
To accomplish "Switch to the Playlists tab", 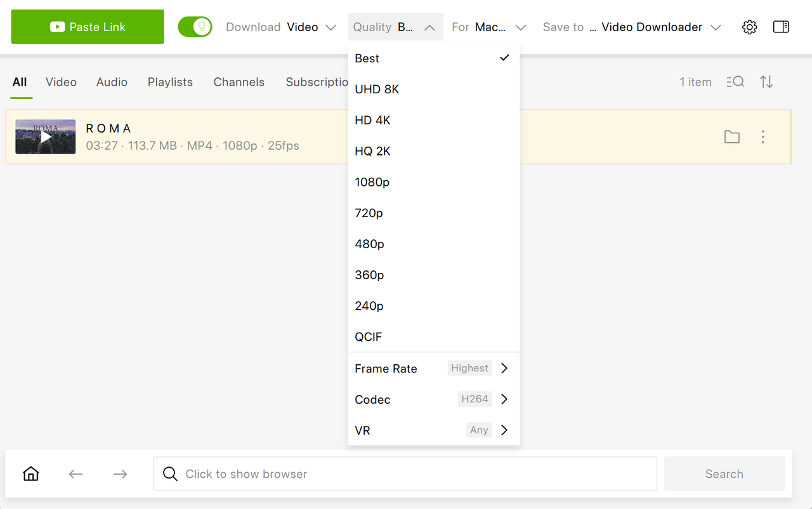I will (x=170, y=82).
